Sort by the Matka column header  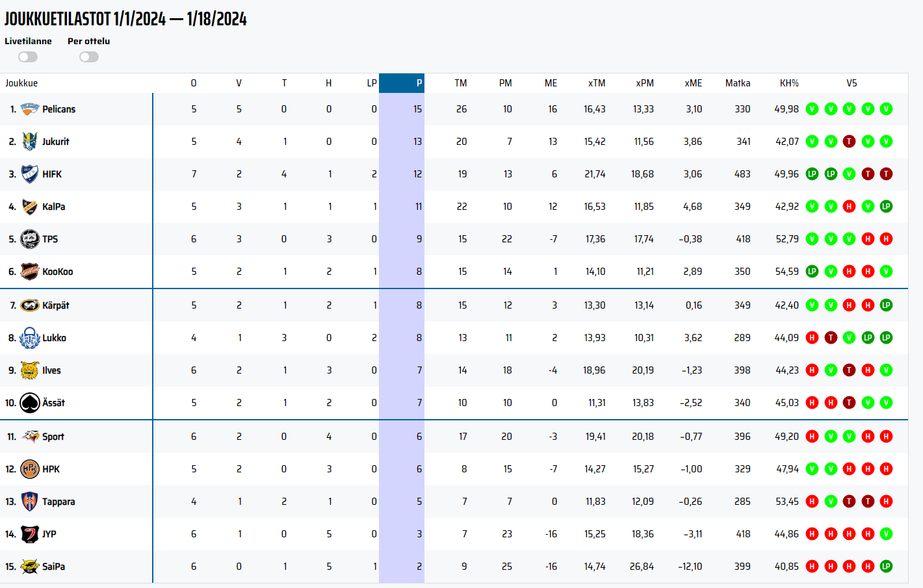[738, 83]
